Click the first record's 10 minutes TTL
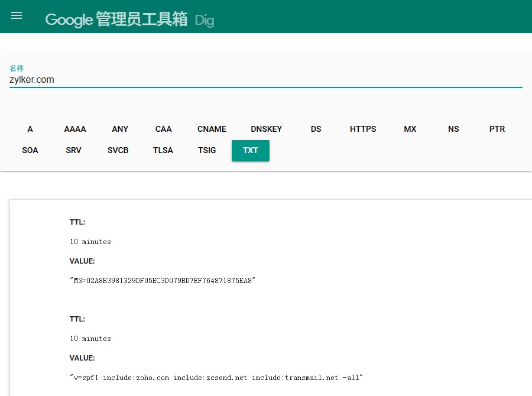This screenshot has width=532, height=396. pyautogui.click(x=90, y=242)
